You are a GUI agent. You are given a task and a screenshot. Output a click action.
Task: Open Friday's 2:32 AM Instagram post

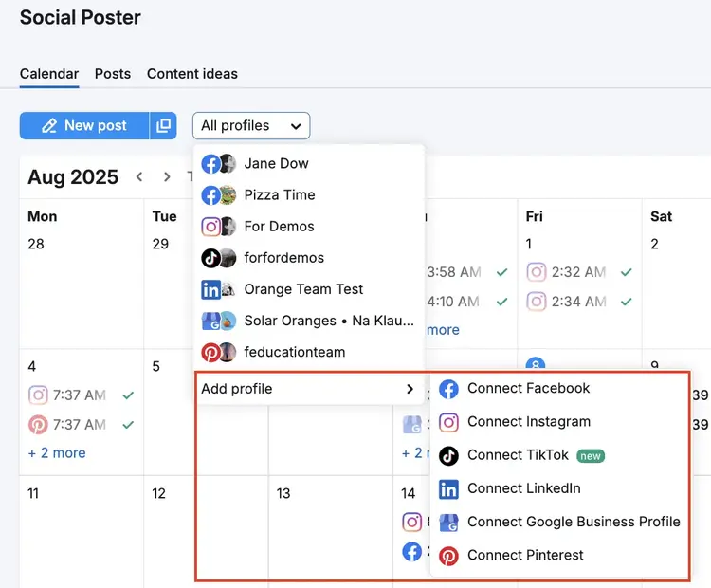coord(579,272)
